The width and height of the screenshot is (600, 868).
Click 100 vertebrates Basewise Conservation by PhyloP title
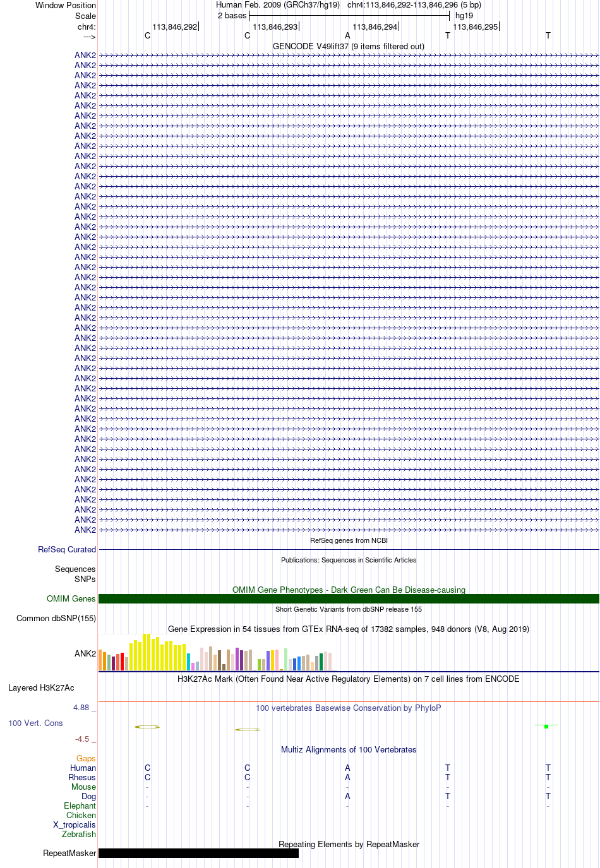tap(349, 708)
